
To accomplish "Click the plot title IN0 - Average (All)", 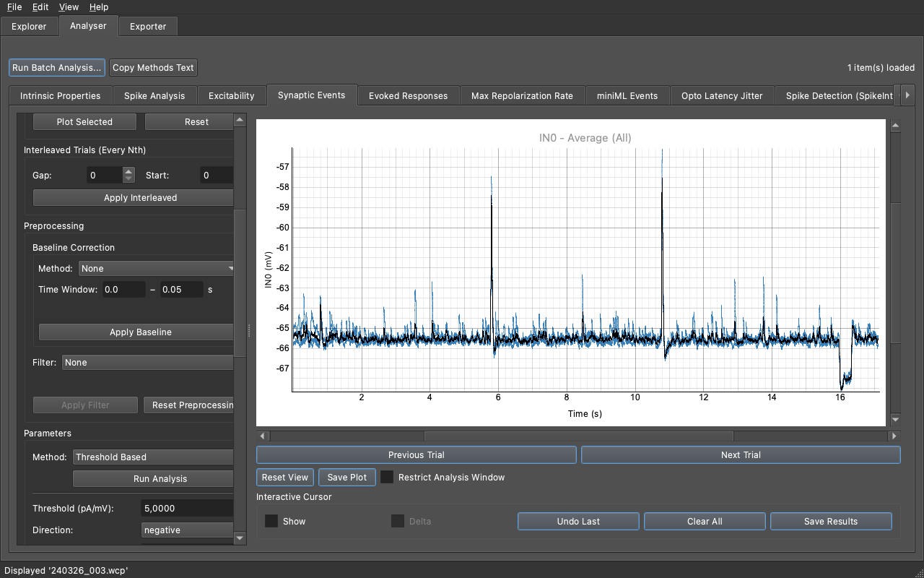I will 585,138.
